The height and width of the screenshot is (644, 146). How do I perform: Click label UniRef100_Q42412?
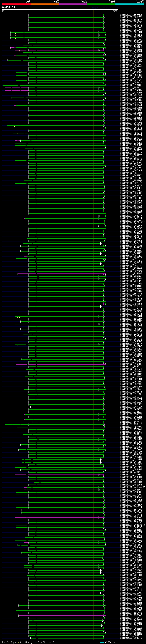coord(131,244)
